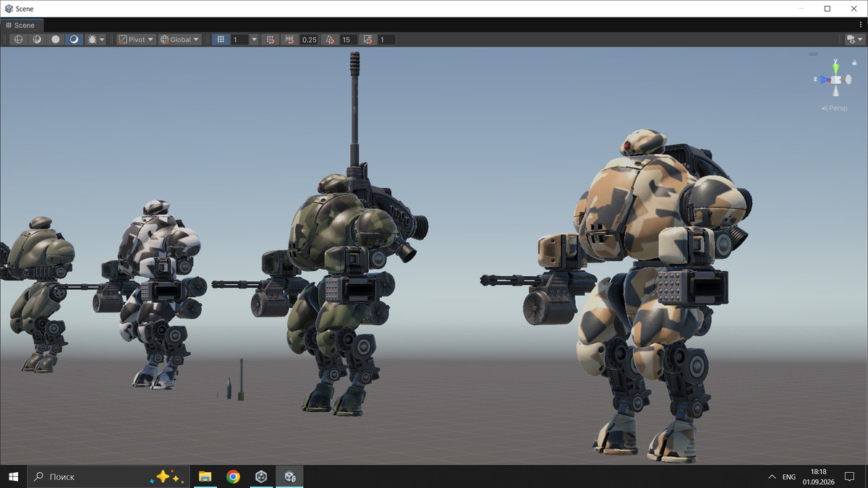Open Unity Hub from the taskbar
The width and height of the screenshot is (868, 488).
261,476
